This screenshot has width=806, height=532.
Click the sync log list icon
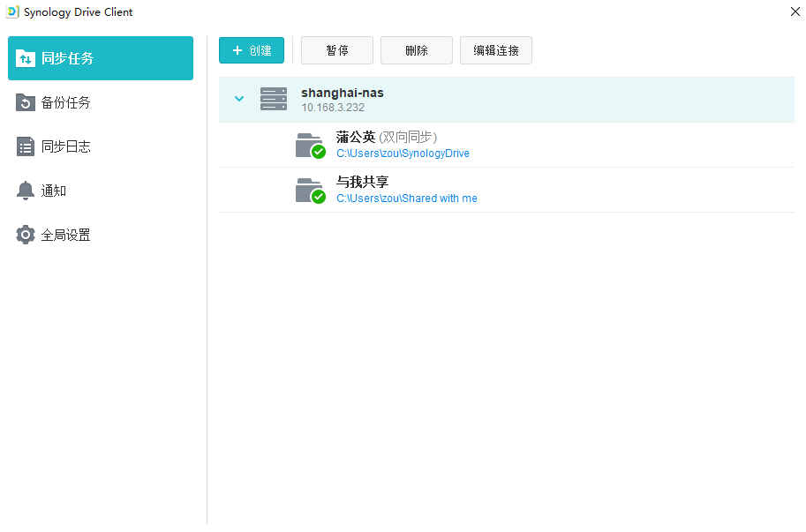click(26, 146)
